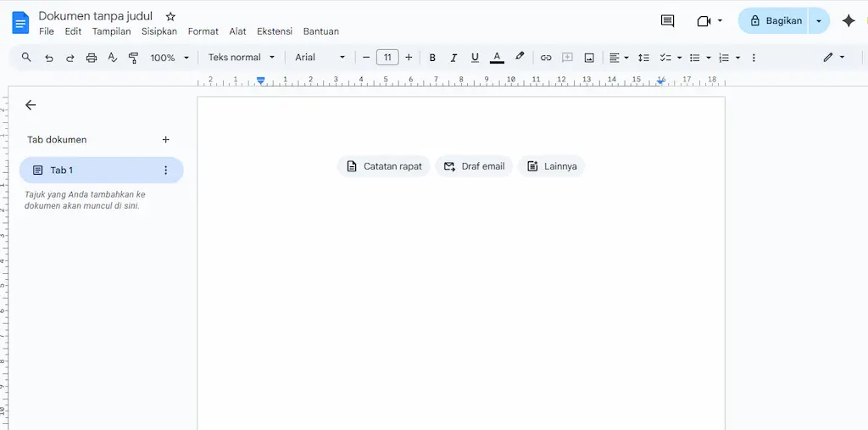Star the document 'Dokumen tanpa judul'
Image resolution: width=868 pixels, height=430 pixels.
[170, 17]
